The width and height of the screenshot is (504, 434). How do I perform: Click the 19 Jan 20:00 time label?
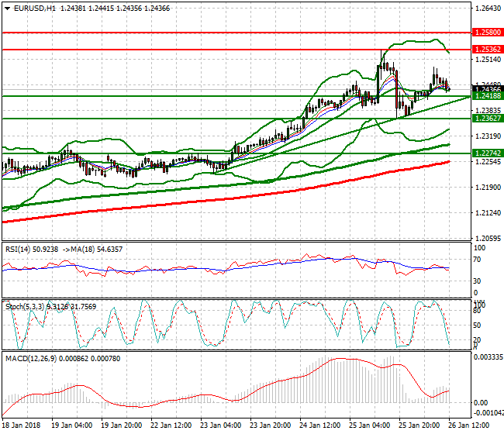point(122,425)
